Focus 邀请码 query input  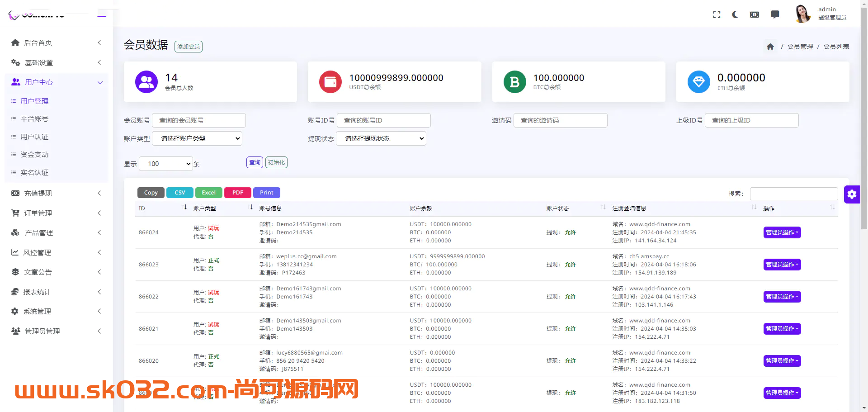click(561, 120)
